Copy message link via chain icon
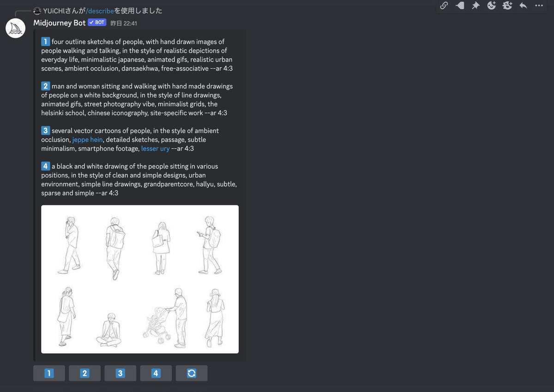The width and height of the screenshot is (554, 392). pyautogui.click(x=444, y=6)
